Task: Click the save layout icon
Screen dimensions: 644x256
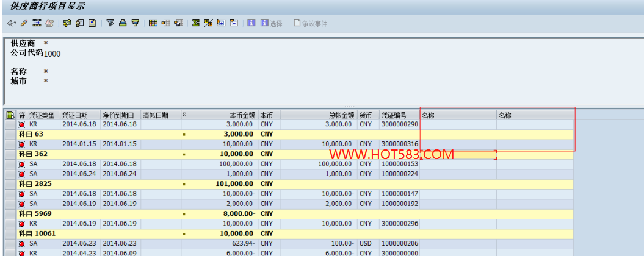Action: 178,23
